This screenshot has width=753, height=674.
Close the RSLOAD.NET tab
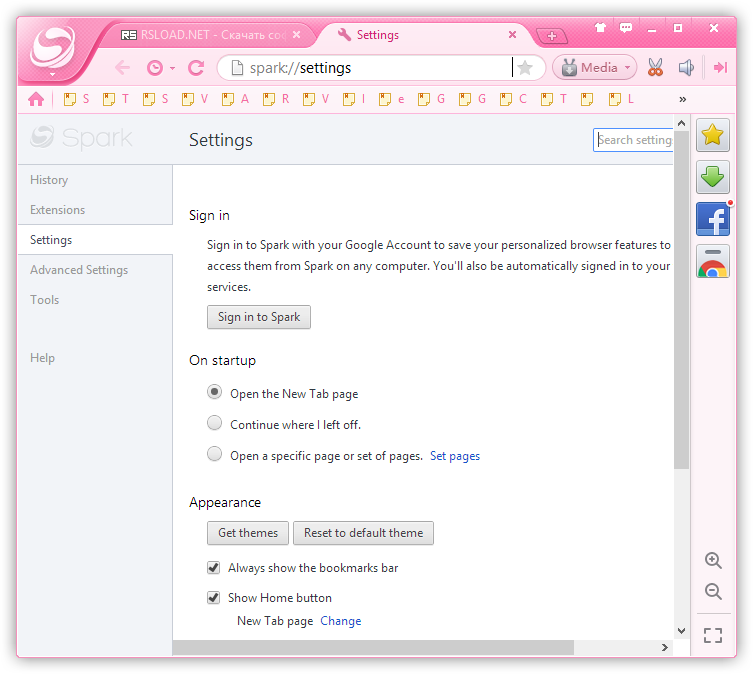pyautogui.click(x=297, y=35)
